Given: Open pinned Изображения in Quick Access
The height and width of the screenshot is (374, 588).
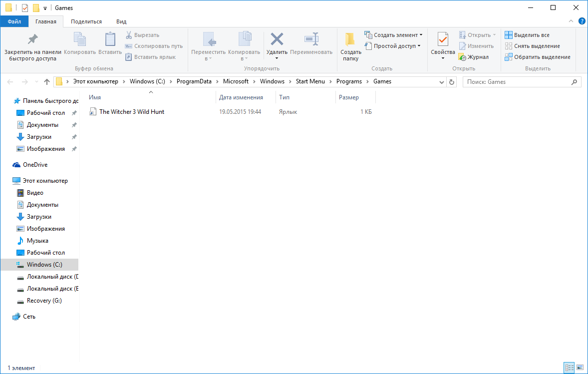Looking at the screenshot, I should click(46, 148).
